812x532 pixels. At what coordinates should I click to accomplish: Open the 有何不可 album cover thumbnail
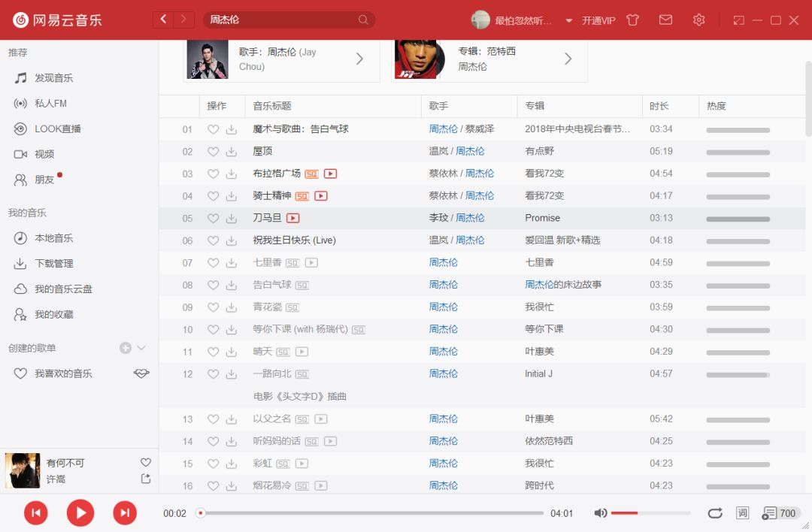coord(23,470)
